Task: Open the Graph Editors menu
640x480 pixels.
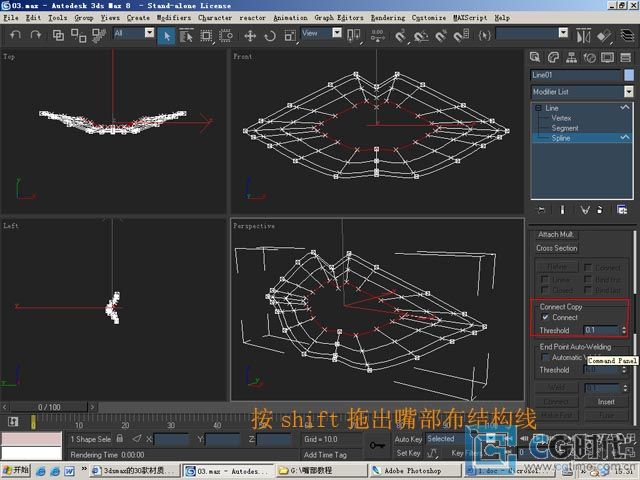Action: tap(339, 18)
